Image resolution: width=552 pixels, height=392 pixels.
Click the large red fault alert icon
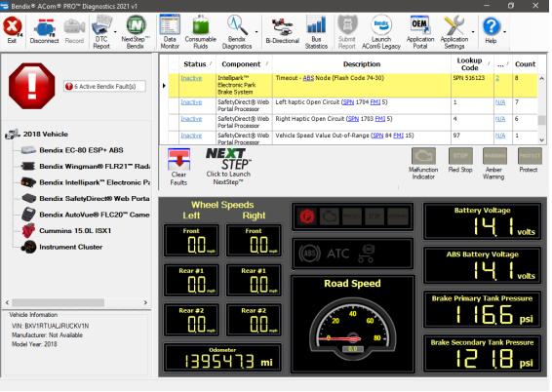point(32,86)
